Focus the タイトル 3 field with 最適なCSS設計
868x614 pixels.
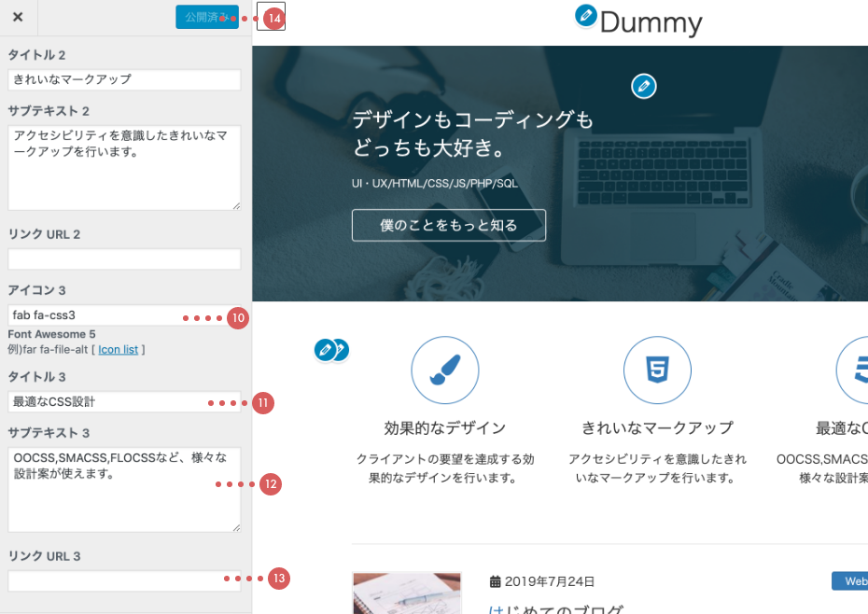[x=103, y=402]
